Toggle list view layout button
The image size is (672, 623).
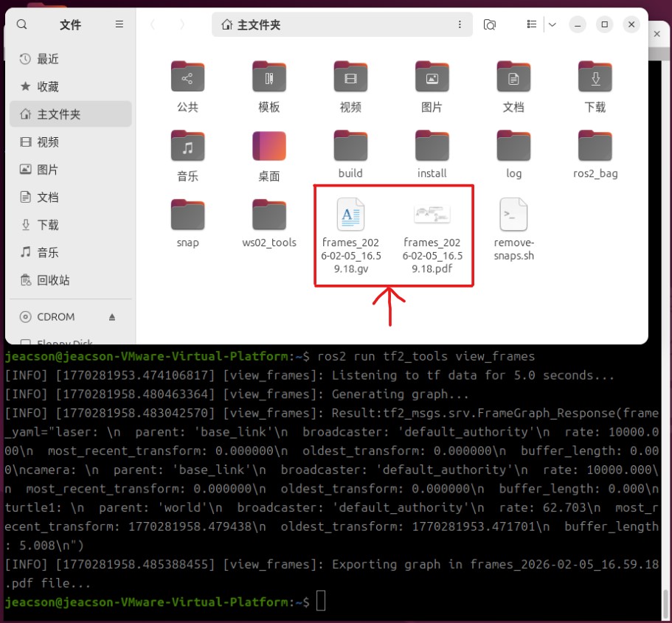tap(532, 24)
